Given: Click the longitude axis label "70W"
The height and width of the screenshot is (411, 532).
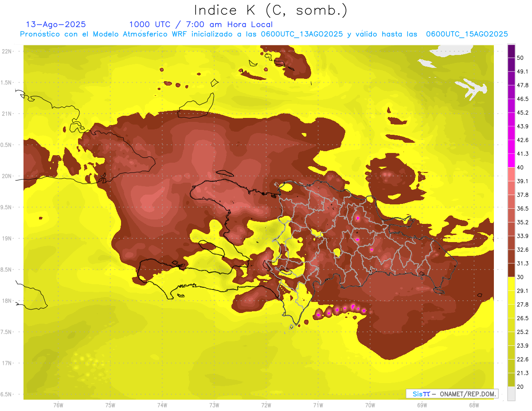Looking at the screenshot, I should pos(370,405).
